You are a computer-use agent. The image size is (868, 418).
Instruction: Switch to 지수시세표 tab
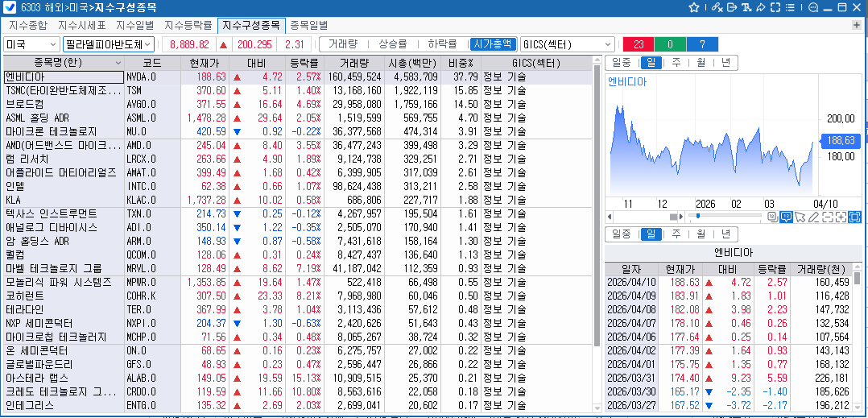click(x=81, y=25)
